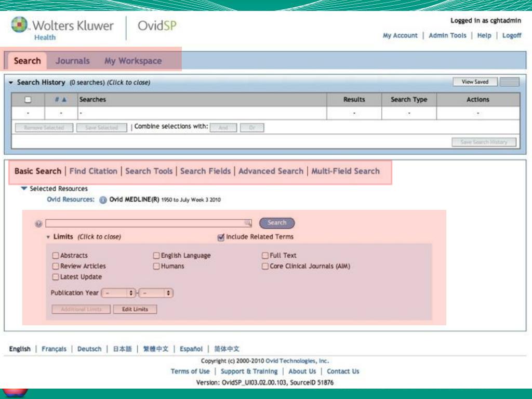Viewport: 532px width, 399px height.
Task: Switch language to 日本語
Action: [x=122, y=349]
